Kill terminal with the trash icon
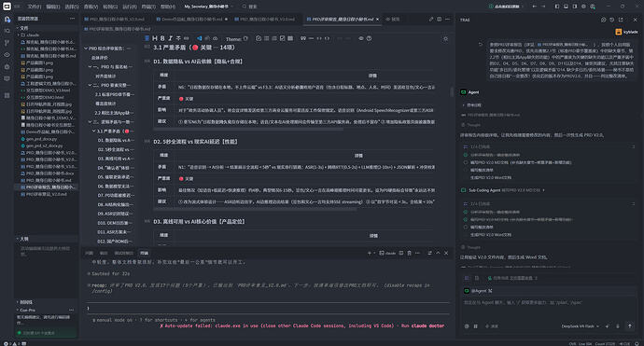 pyautogui.click(x=409, y=254)
